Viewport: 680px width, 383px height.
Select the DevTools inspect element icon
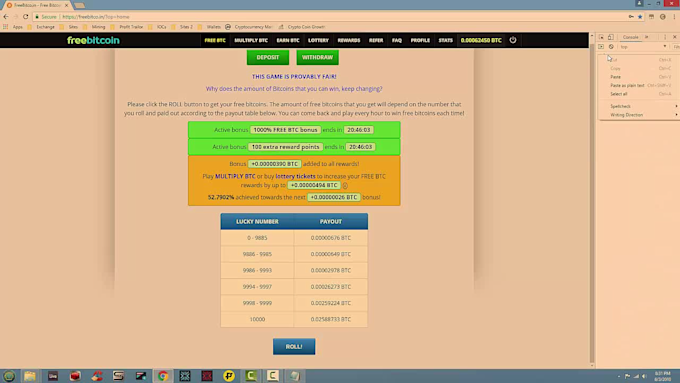pos(601,37)
